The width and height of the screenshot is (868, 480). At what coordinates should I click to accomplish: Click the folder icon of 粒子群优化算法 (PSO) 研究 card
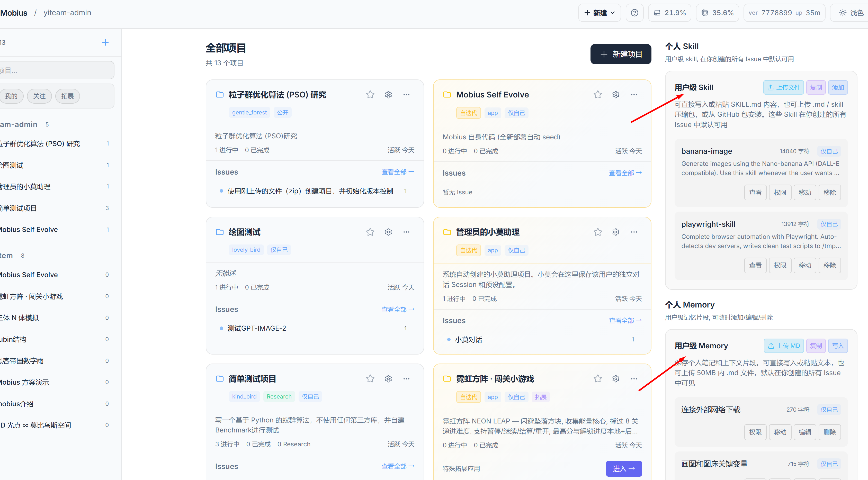220,95
